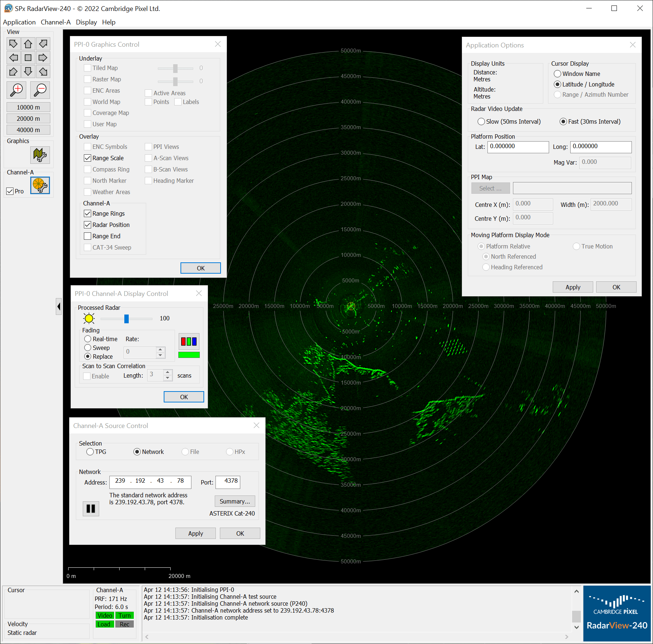Select the zoom in magnifier tool
Image resolution: width=653 pixels, height=644 pixels.
pos(16,90)
